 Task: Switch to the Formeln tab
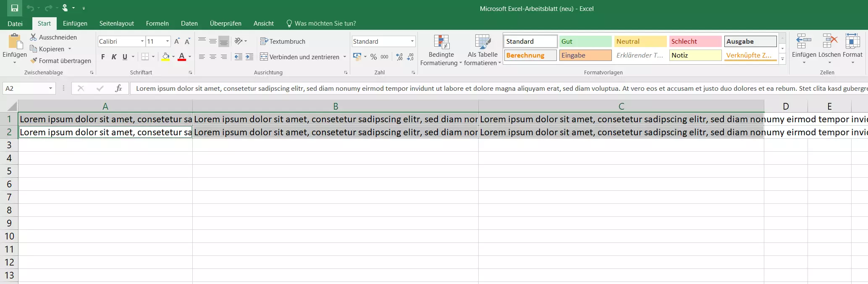(157, 24)
